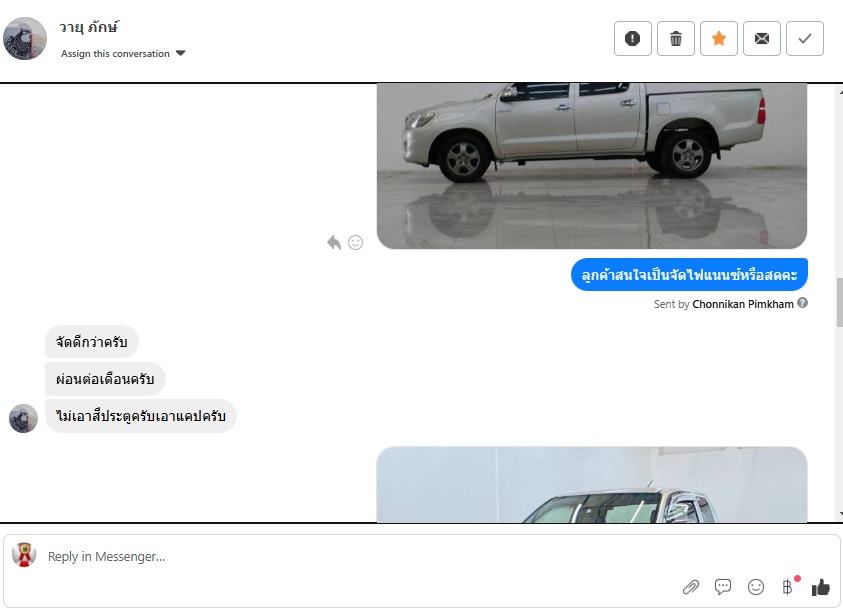React to the silver pickup photo with an emoji
Viewport: 843px width, 609px height.
tap(355, 242)
